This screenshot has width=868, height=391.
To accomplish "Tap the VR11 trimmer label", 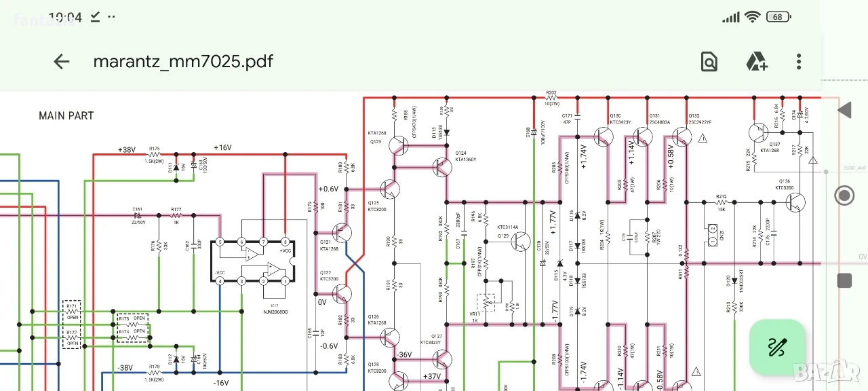I will click(x=475, y=314).
